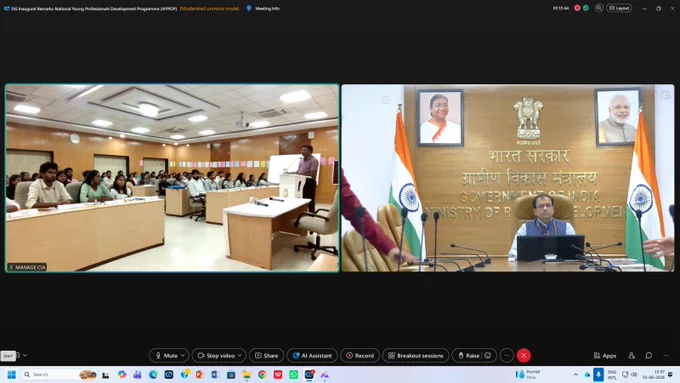Viewport: 680px width, 383px height.
Task: Click the red recording indicator at top
Action: pyautogui.click(x=577, y=8)
